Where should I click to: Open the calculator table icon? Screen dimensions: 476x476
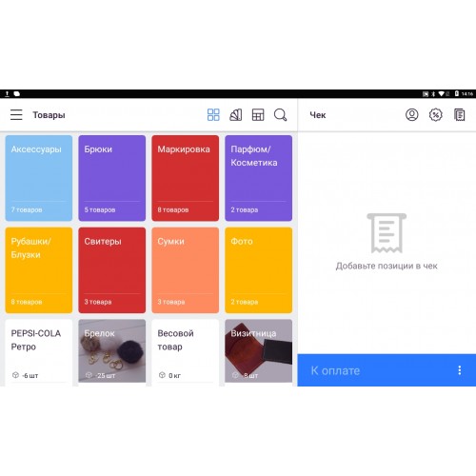258,115
